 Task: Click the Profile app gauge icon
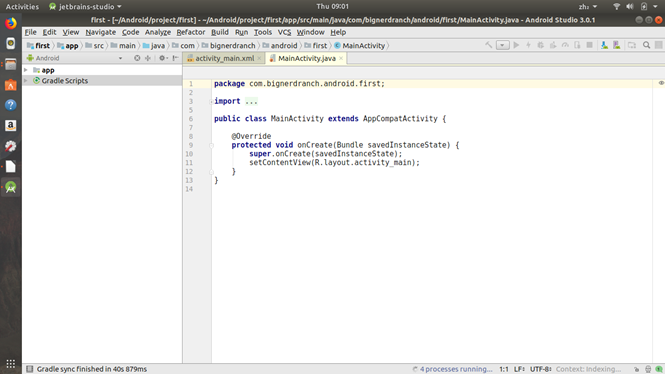(x=565, y=45)
